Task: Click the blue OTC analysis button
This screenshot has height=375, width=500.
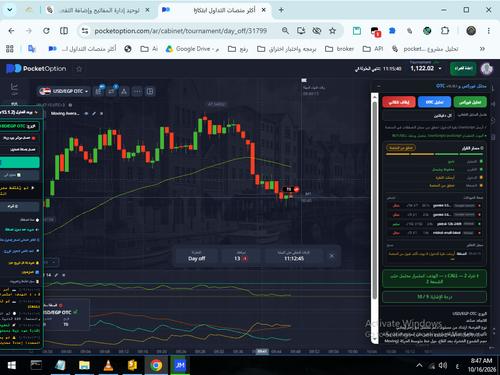Action: click(434, 102)
